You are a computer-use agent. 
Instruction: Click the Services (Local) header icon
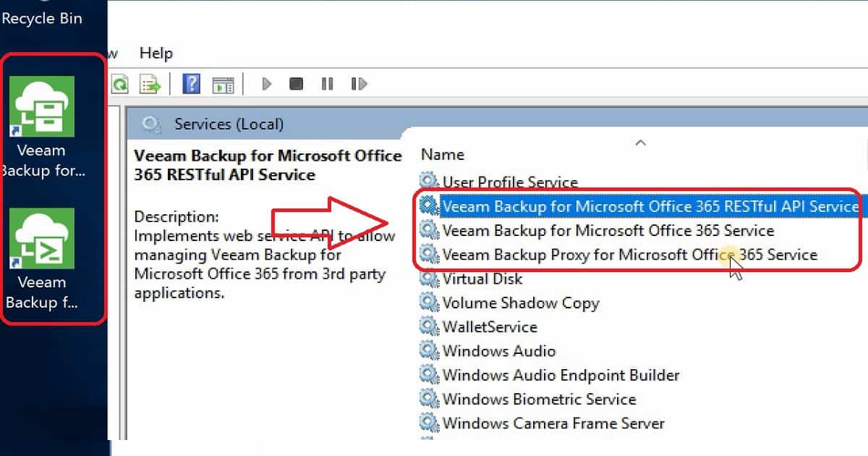(x=151, y=124)
